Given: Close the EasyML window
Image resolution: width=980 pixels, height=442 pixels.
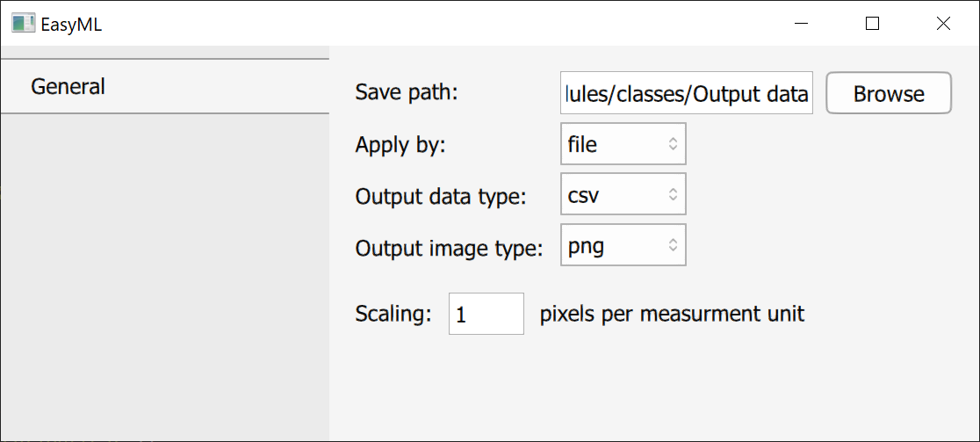Looking at the screenshot, I should click(943, 24).
